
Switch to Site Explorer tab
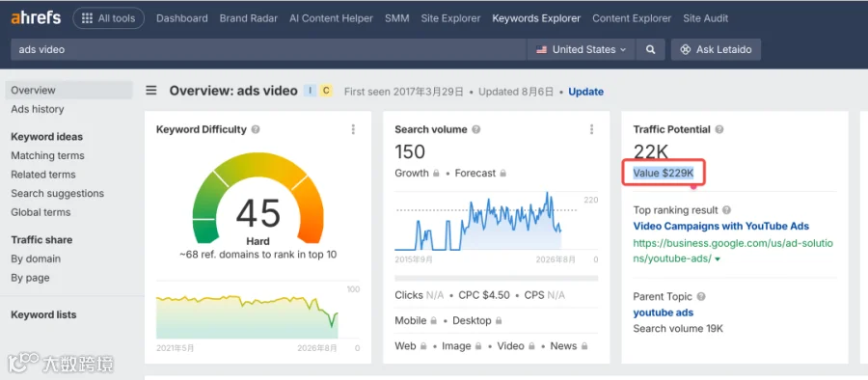tap(450, 18)
